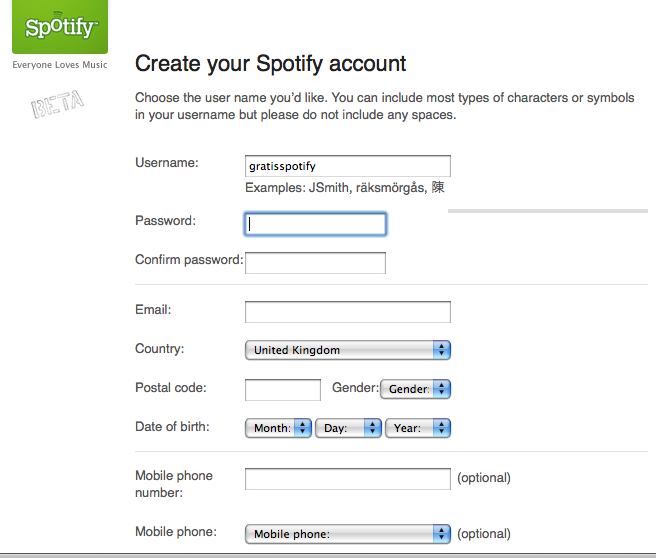The height and width of the screenshot is (558, 656).
Task: Focus the Password input field
Action: (x=315, y=224)
